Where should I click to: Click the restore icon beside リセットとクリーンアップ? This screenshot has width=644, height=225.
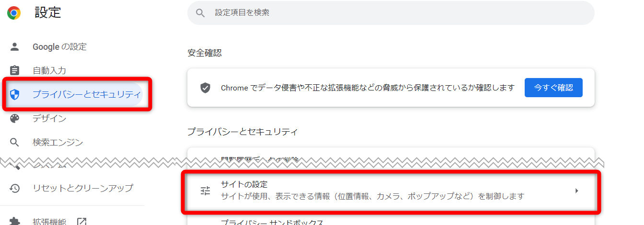(x=15, y=188)
